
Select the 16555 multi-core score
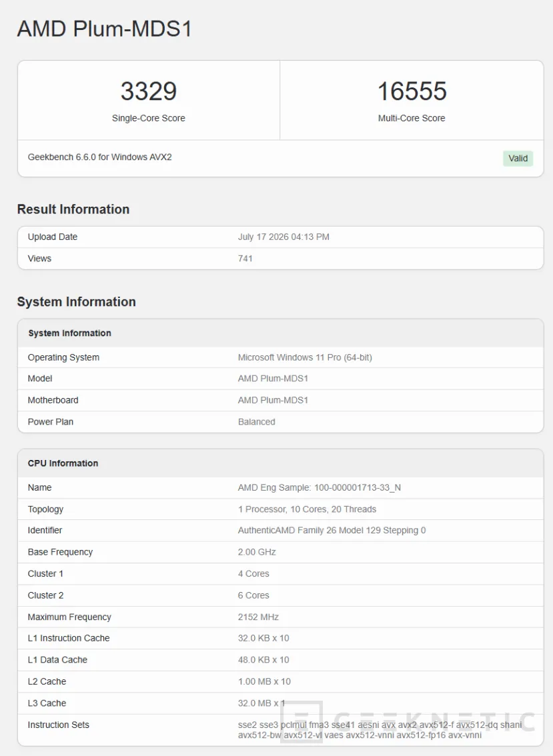pyautogui.click(x=412, y=91)
